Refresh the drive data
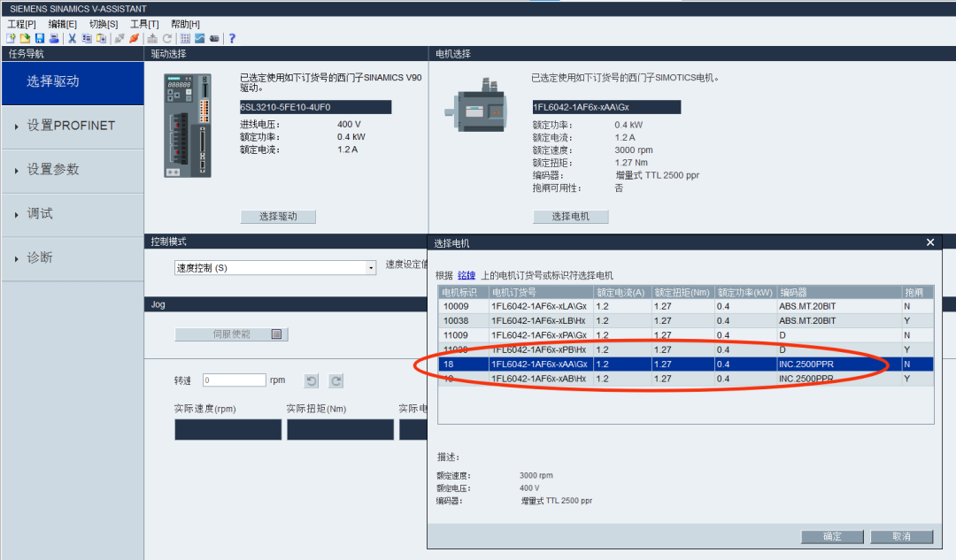 [166, 38]
